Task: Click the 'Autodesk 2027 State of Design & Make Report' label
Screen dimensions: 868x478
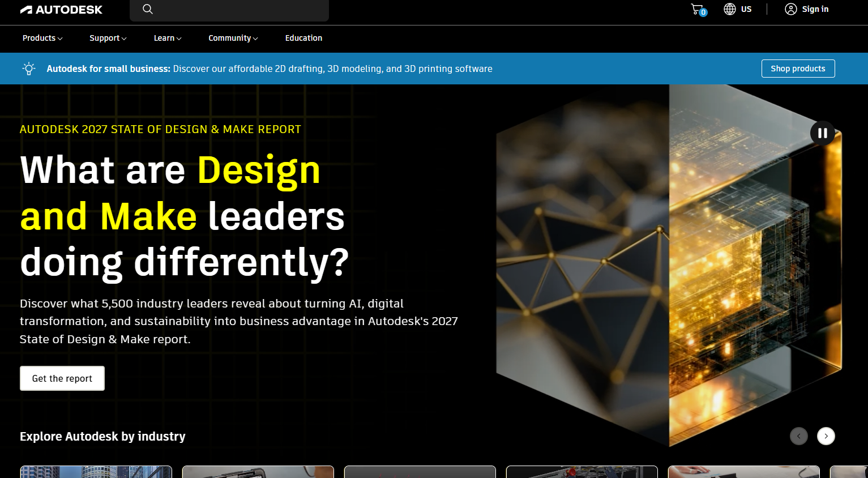Action: coord(160,129)
